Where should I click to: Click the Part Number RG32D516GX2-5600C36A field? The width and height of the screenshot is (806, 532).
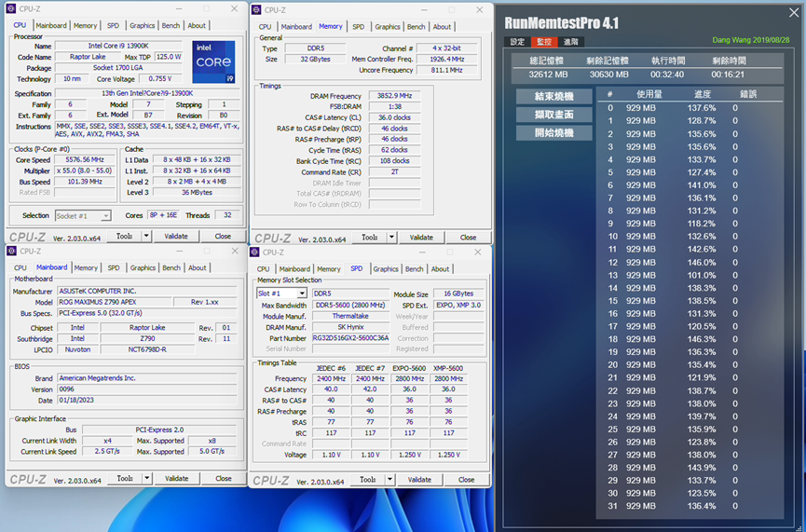(350, 337)
